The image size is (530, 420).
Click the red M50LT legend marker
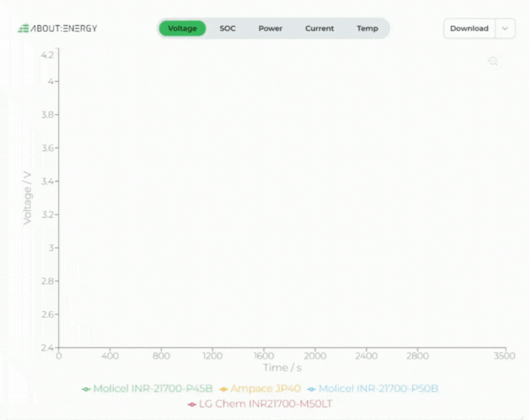pyautogui.click(x=192, y=405)
